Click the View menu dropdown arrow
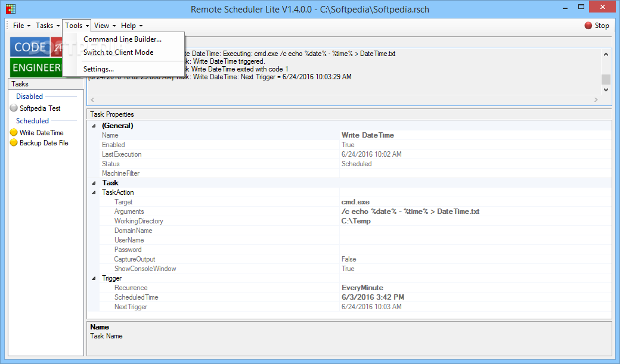Viewport: 620px width, 364px height. 114,26
